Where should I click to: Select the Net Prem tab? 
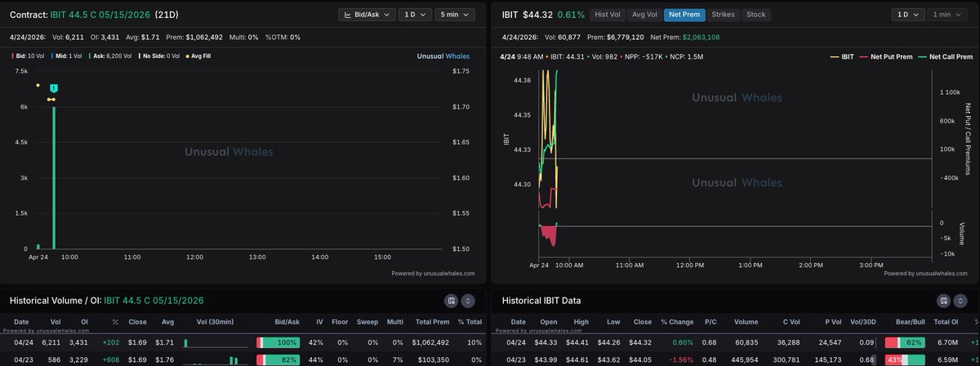684,15
